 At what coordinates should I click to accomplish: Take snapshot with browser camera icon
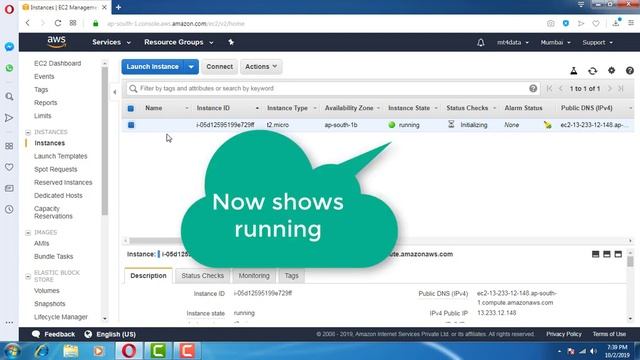[551, 23]
